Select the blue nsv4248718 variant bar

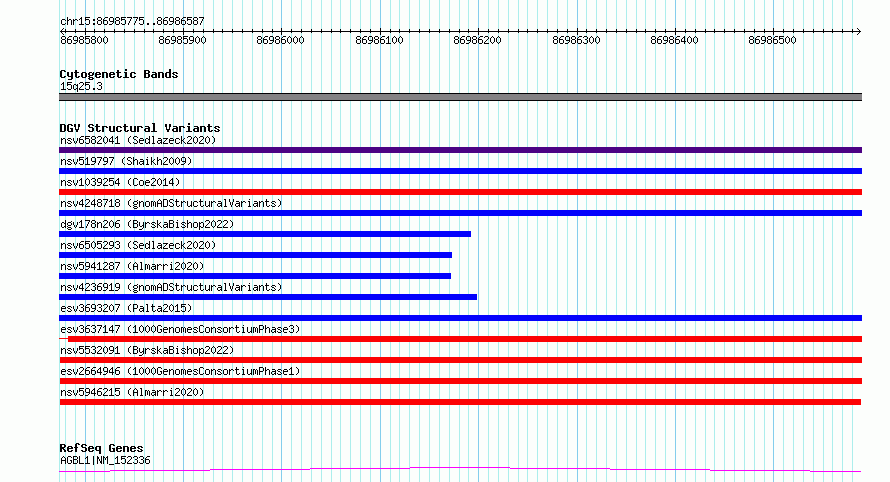460,213
